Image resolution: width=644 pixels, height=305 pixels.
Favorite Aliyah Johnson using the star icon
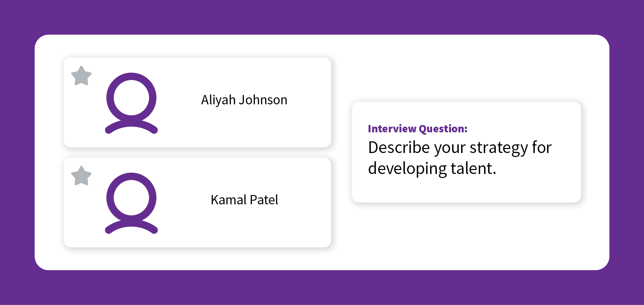81,76
